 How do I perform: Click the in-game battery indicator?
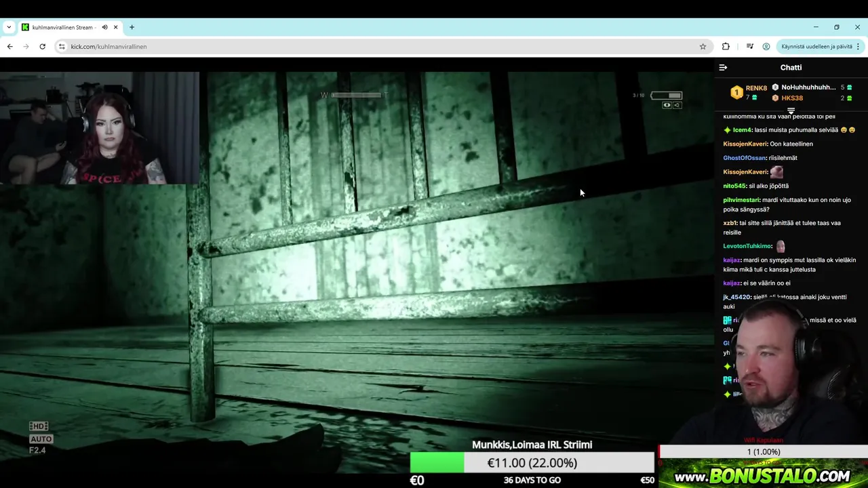click(666, 96)
